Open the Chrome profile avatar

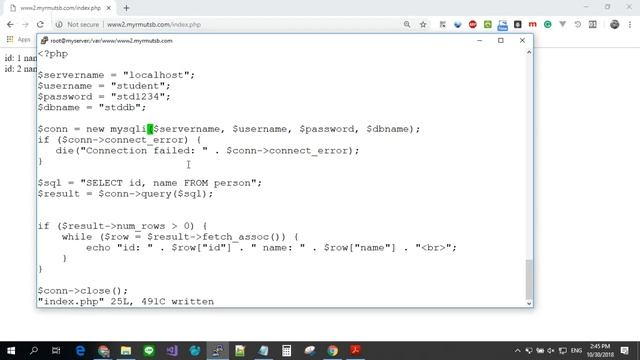pos(614,24)
